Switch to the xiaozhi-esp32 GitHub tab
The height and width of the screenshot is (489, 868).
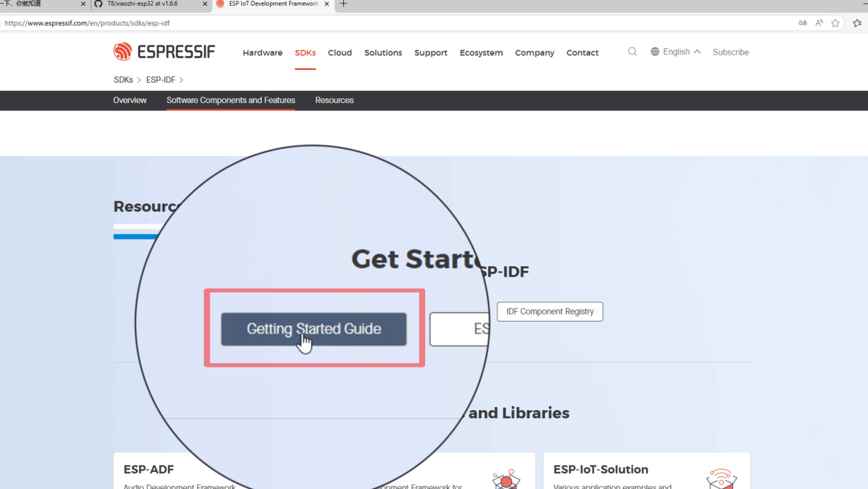[143, 4]
